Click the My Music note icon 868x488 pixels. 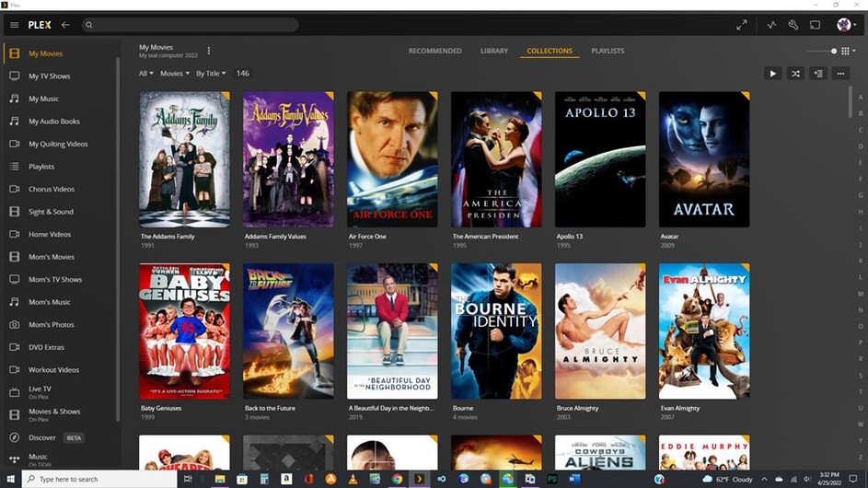tap(15, 99)
